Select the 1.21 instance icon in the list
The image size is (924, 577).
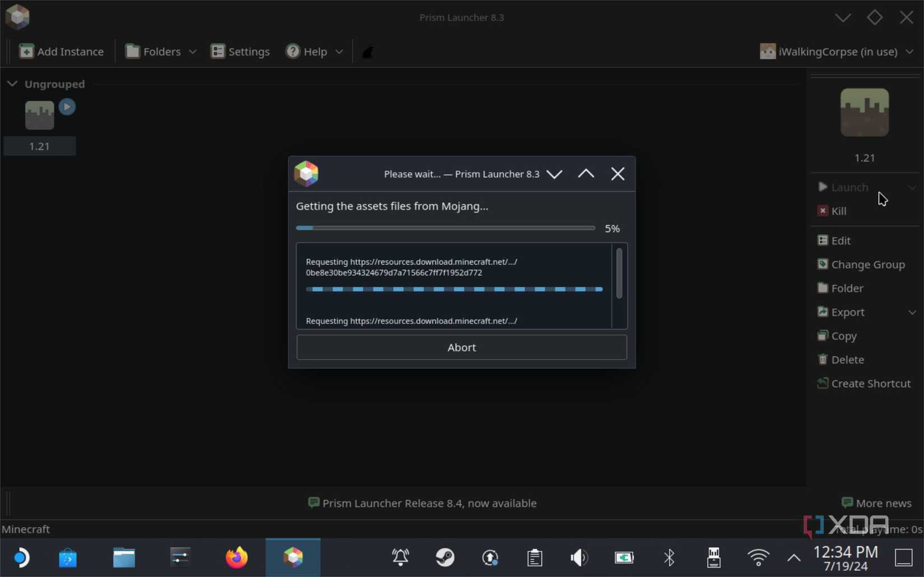click(39, 115)
